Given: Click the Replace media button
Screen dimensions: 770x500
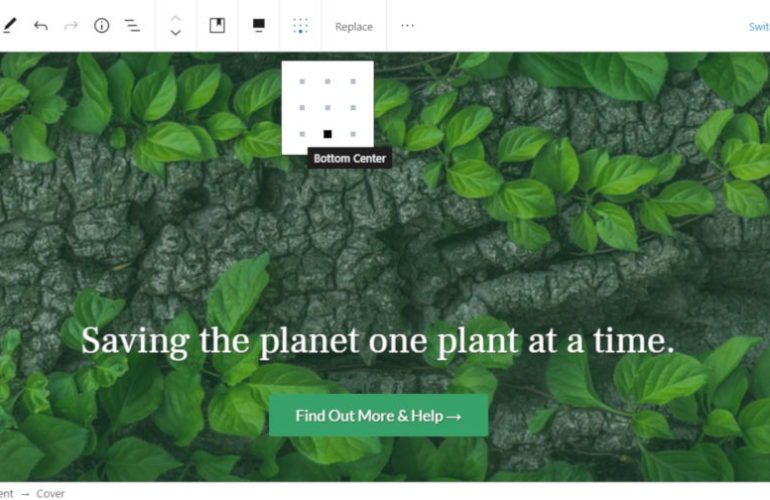Looking at the screenshot, I should coord(353,27).
